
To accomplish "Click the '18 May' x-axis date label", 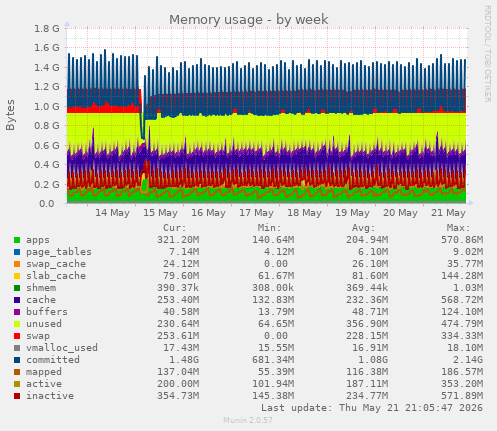I will coord(304,213).
